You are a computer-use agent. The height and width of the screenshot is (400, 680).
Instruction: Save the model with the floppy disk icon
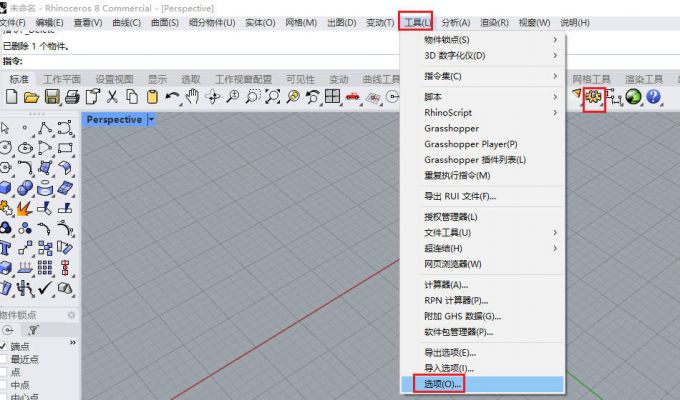pos(52,96)
